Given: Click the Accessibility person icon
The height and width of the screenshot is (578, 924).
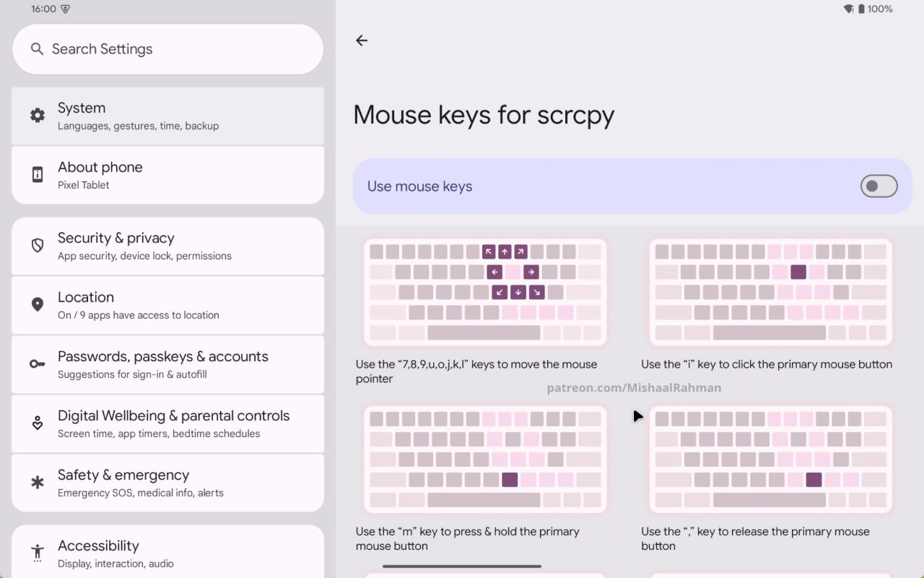Looking at the screenshot, I should [x=38, y=553].
